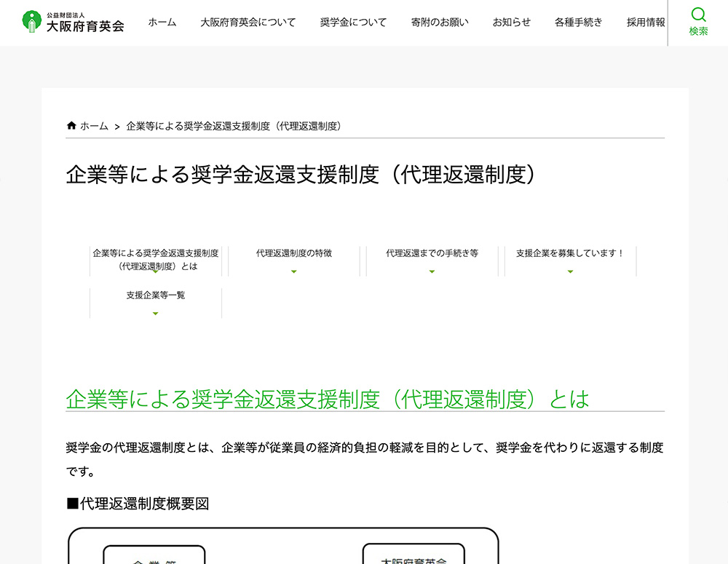Jump to 企業等による奨学金返還支援制度（代理返還制度）とは section
This screenshot has width=728, height=564.
155,259
